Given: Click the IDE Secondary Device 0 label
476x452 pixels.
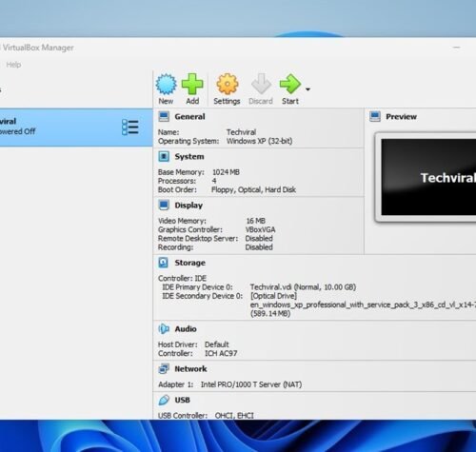Looking at the screenshot, I should click(203, 296).
